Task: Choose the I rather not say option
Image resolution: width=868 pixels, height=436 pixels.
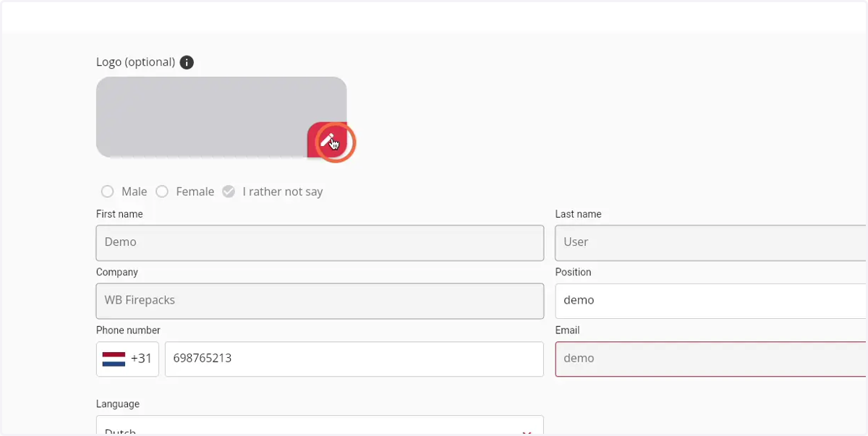Action: pos(229,192)
